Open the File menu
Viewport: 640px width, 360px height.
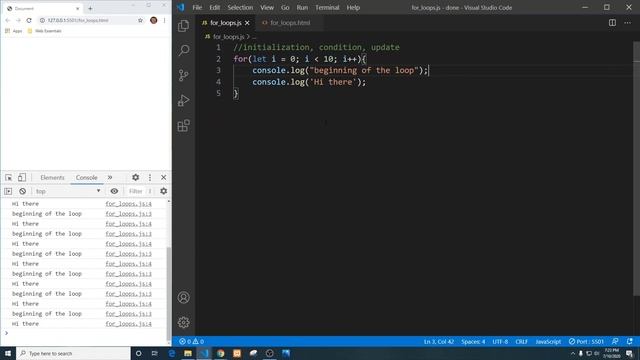197,7
